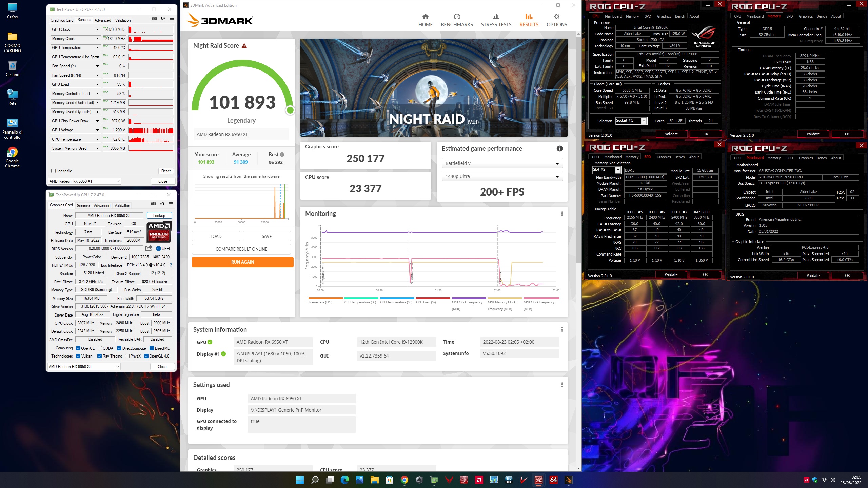Toggle the OpenCL computing checkbox
This screenshot has width=868, height=488.
click(78, 348)
